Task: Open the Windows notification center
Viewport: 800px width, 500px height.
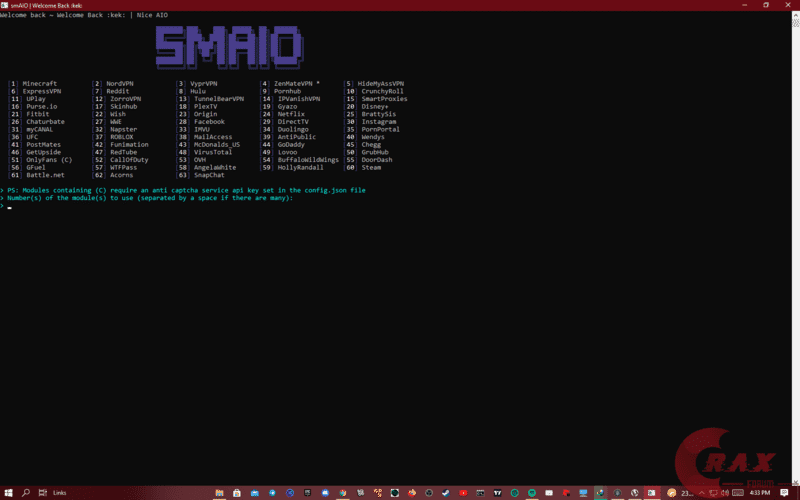Action: (784, 492)
